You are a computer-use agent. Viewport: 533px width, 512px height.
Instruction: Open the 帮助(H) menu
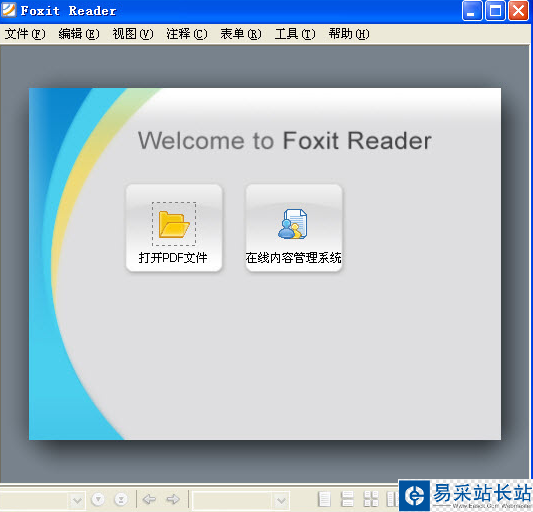pyautogui.click(x=349, y=34)
